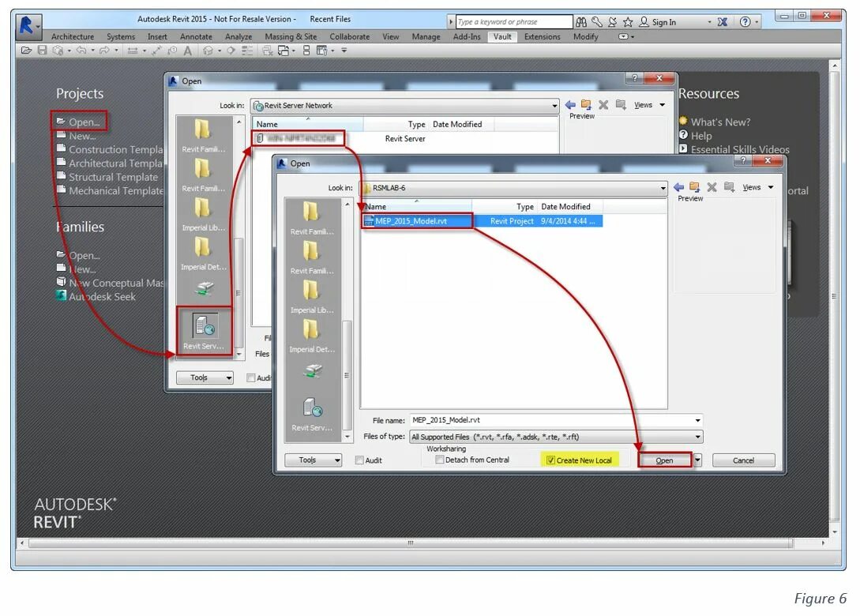The width and height of the screenshot is (860, 616).
Task: Click the dropdown arrow beside the Open button
Action: (x=697, y=460)
